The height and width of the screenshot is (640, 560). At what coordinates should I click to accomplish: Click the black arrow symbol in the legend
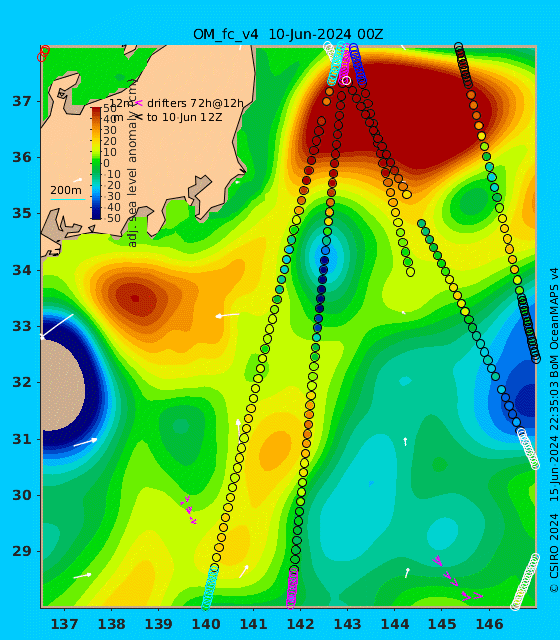click(x=139, y=117)
